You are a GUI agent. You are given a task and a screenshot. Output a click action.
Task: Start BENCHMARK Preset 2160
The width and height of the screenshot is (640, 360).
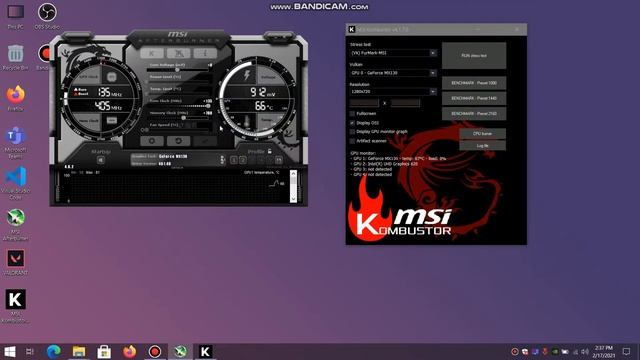click(x=474, y=113)
